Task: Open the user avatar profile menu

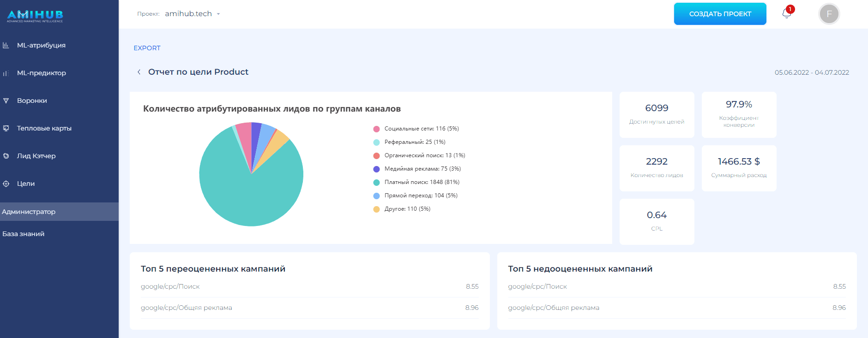Action: tap(829, 14)
